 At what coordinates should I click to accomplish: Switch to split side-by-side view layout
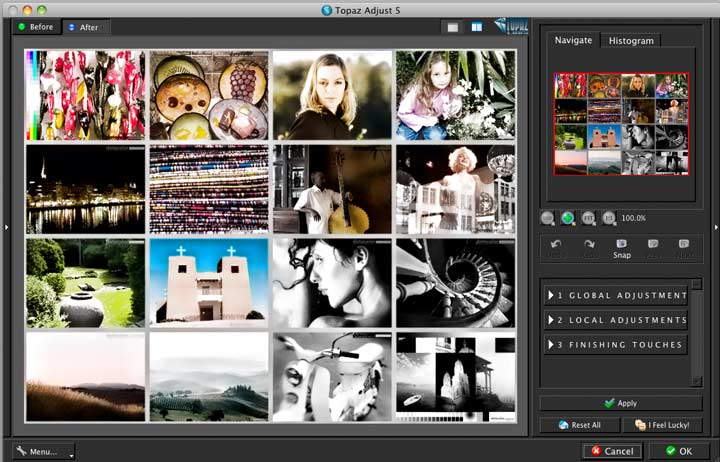tap(477, 27)
